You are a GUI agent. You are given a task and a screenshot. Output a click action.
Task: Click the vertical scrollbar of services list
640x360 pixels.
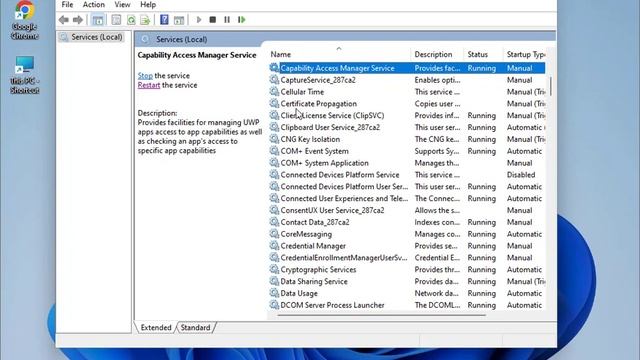pyautogui.click(x=551, y=87)
